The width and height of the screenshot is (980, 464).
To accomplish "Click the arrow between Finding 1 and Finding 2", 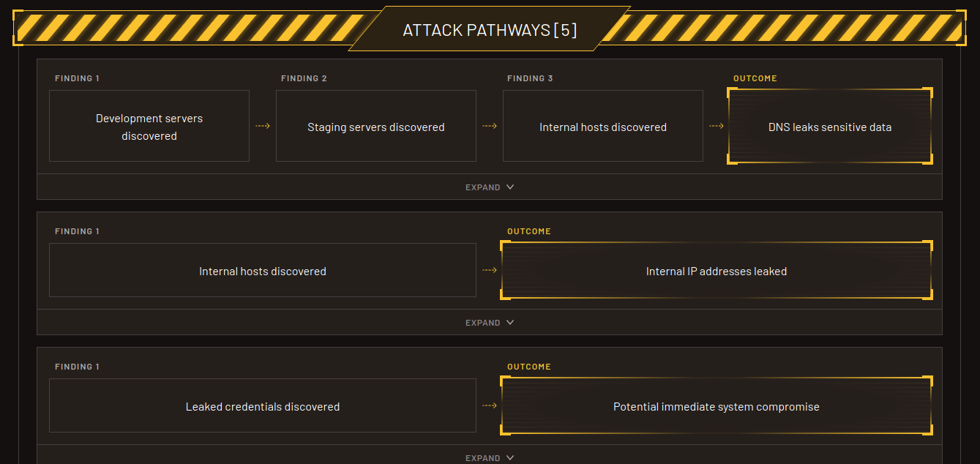I will coord(263,125).
